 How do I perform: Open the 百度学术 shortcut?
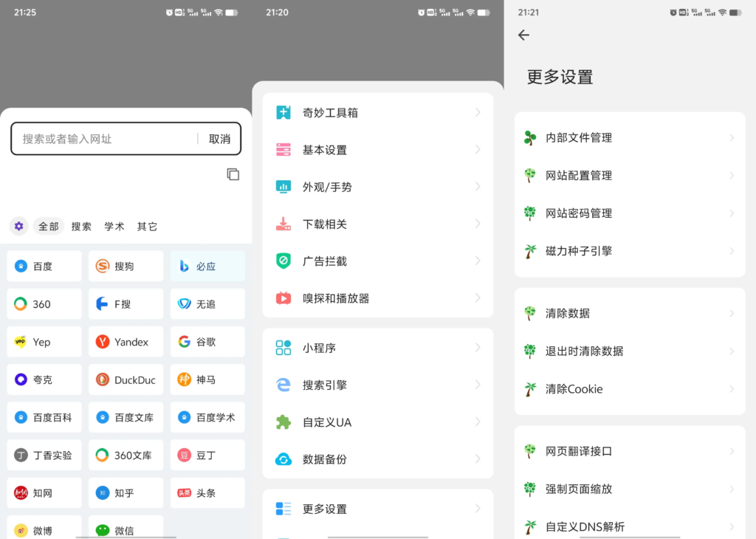click(x=207, y=417)
